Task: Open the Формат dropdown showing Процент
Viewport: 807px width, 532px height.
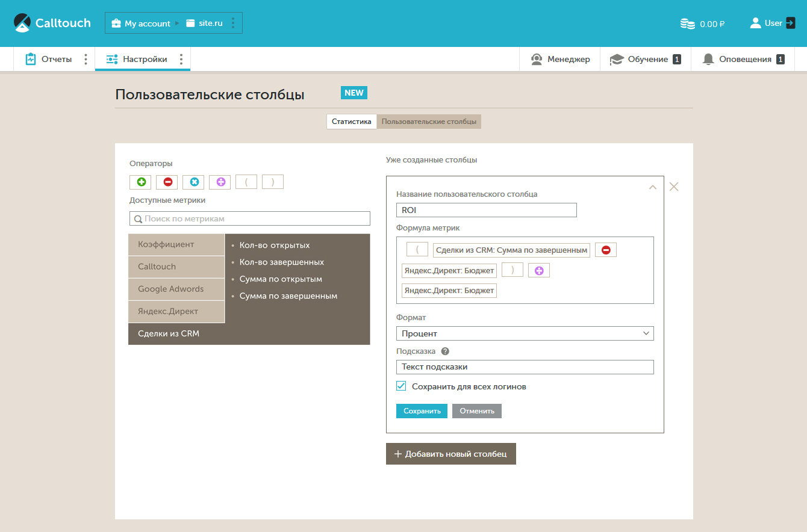Action: [525, 333]
